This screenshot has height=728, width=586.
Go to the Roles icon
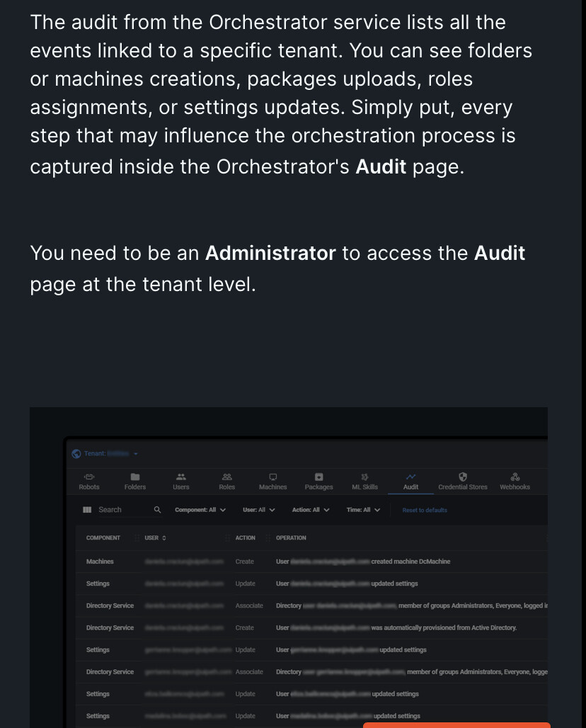(227, 477)
